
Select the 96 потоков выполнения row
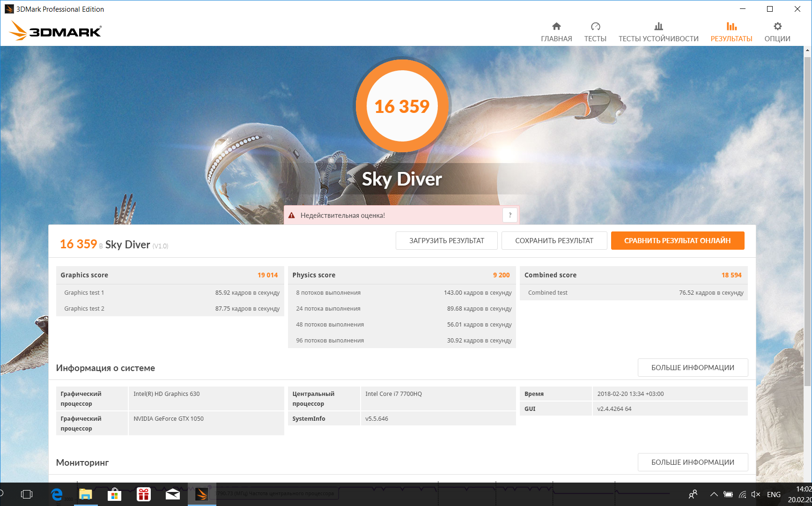point(402,340)
